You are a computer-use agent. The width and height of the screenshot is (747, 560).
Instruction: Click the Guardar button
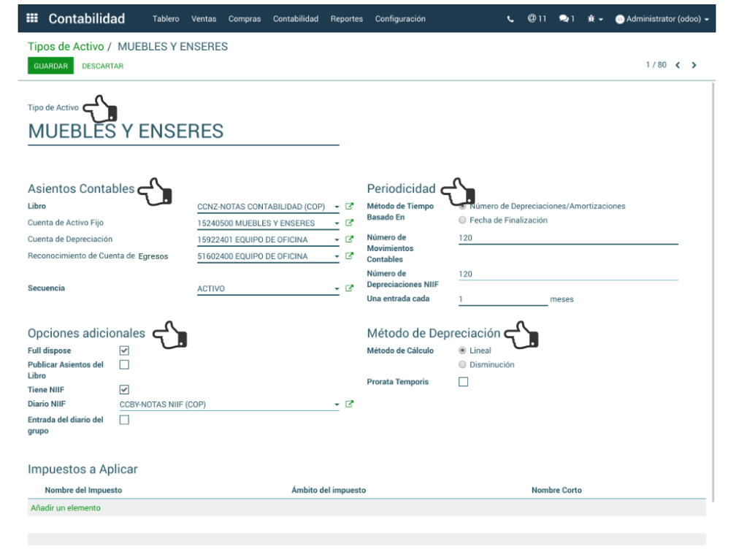click(x=50, y=66)
